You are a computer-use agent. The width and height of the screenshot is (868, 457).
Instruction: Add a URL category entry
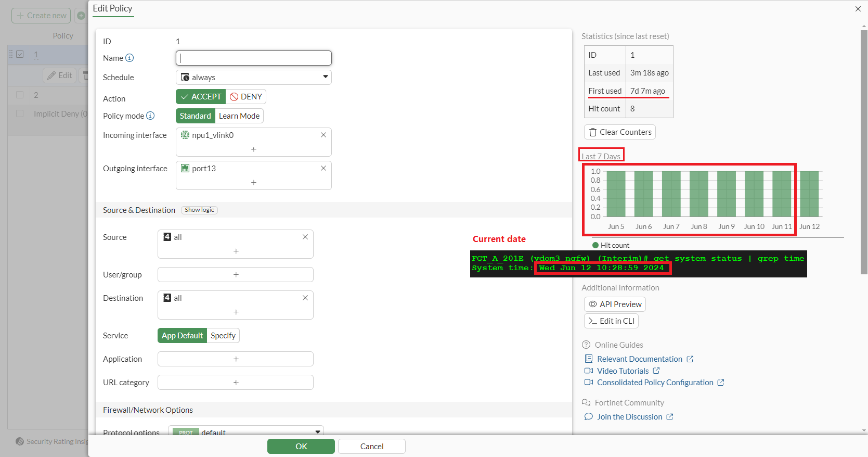pyautogui.click(x=236, y=382)
